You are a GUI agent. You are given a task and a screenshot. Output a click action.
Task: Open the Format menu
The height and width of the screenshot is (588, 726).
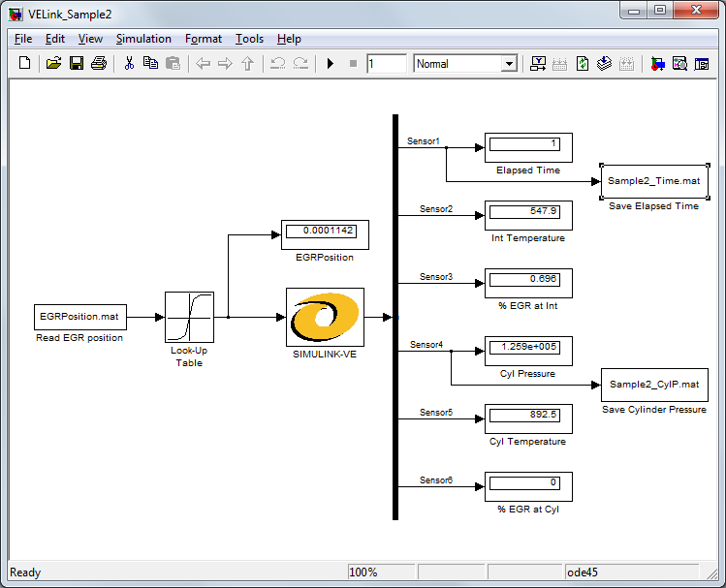pyautogui.click(x=204, y=39)
